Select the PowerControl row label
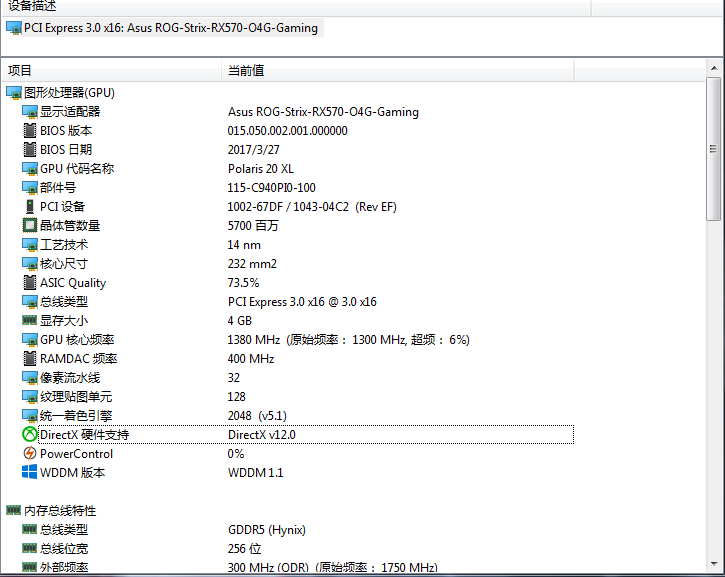Screen dimensions: 725x577 point(76,454)
